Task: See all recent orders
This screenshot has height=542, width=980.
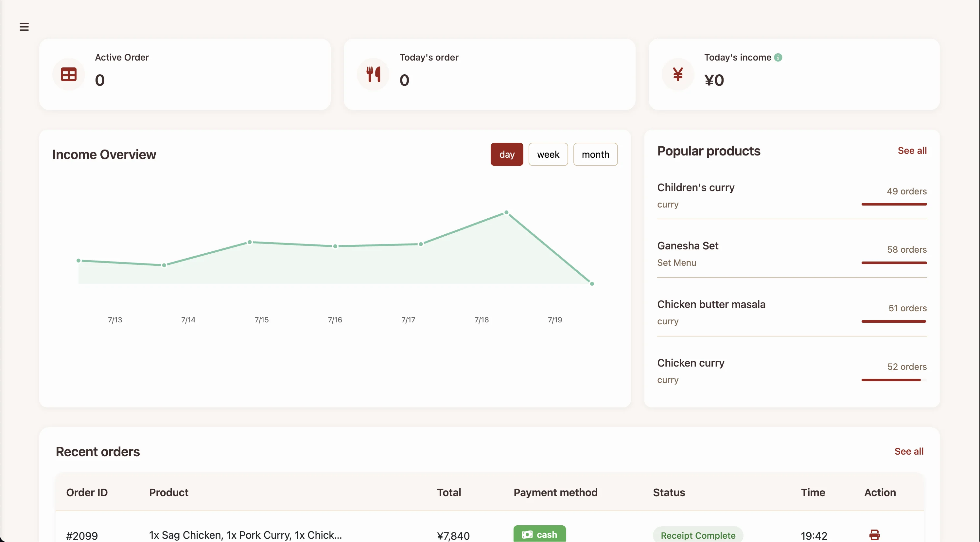Action: (909, 451)
